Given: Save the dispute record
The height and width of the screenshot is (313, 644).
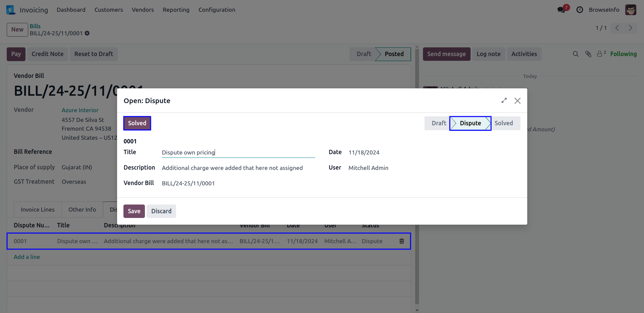Looking at the screenshot, I should [134, 211].
